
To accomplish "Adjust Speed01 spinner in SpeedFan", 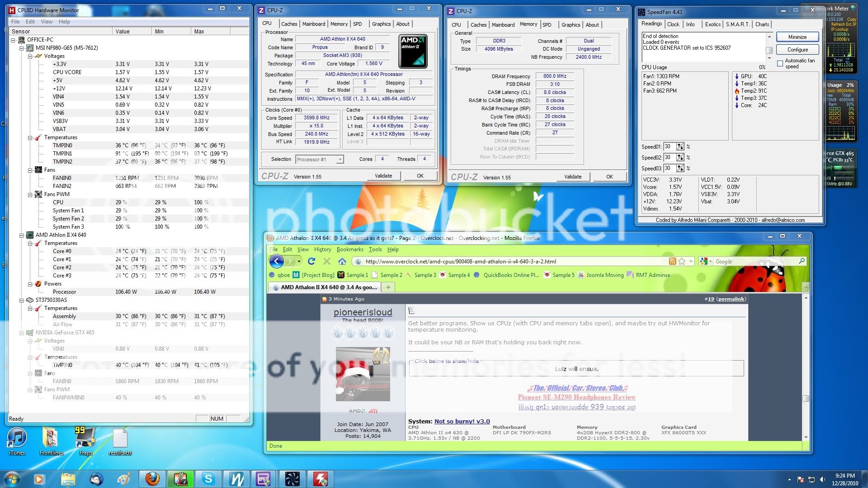I will click(680, 146).
